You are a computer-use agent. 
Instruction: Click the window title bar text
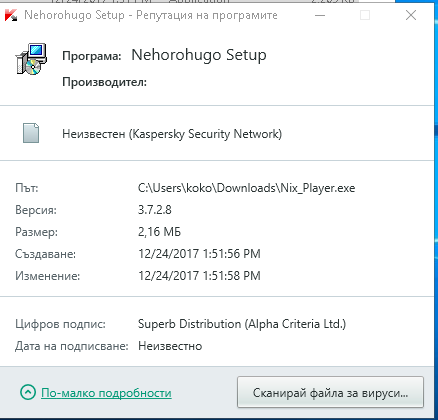coord(151,15)
